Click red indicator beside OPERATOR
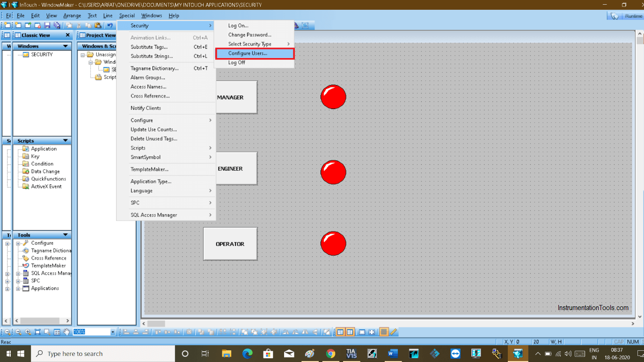 pyautogui.click(x=333, y=243)
